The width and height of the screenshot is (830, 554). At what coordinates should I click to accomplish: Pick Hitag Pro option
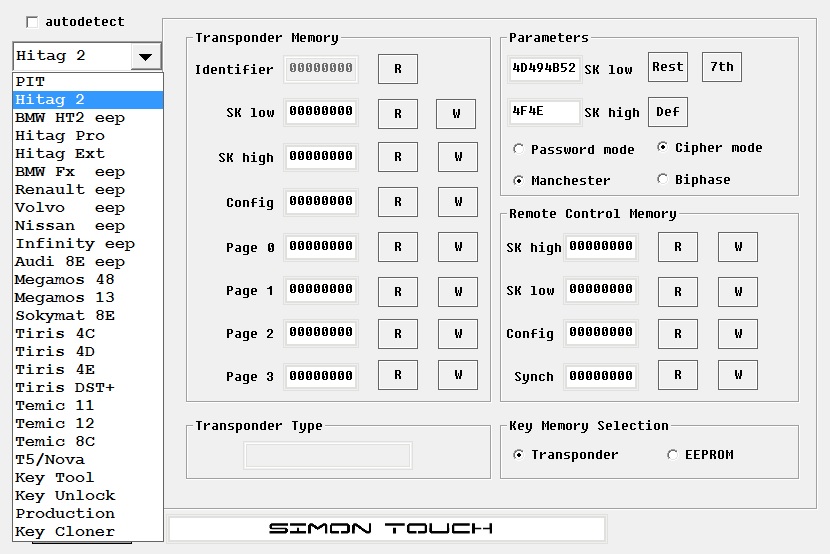[88, 136]
